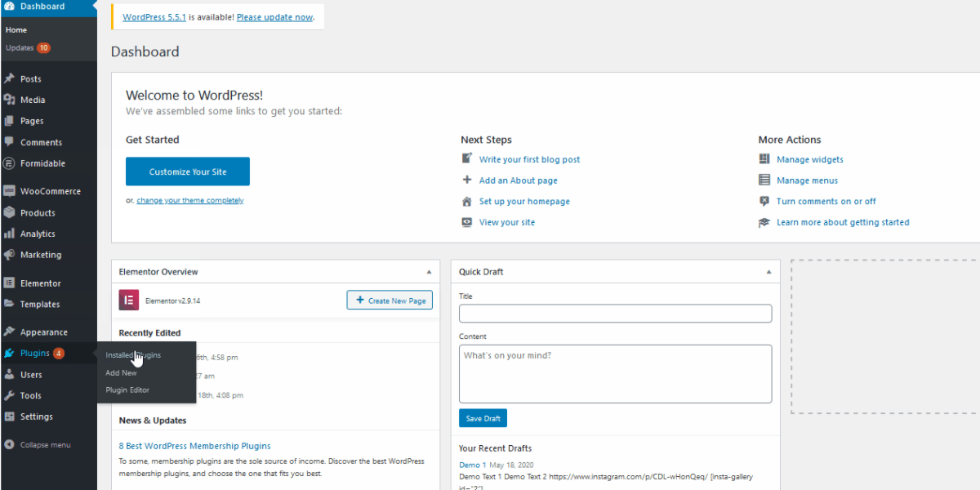Click the Media library icon
Screen dimensions: 980x490
point(9,100)
